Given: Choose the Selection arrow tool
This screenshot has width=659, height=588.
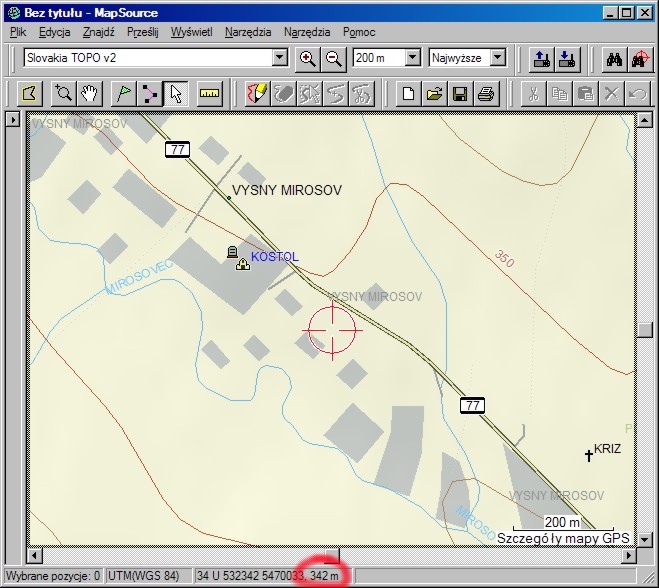Looking at the screenshot, I should 176,93.
